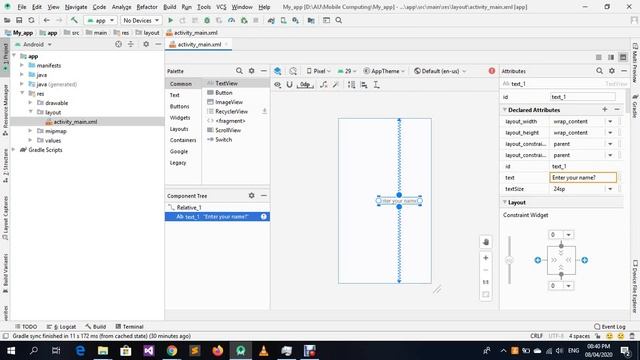Click the scroll-from-source target icon

pos(118,44)
